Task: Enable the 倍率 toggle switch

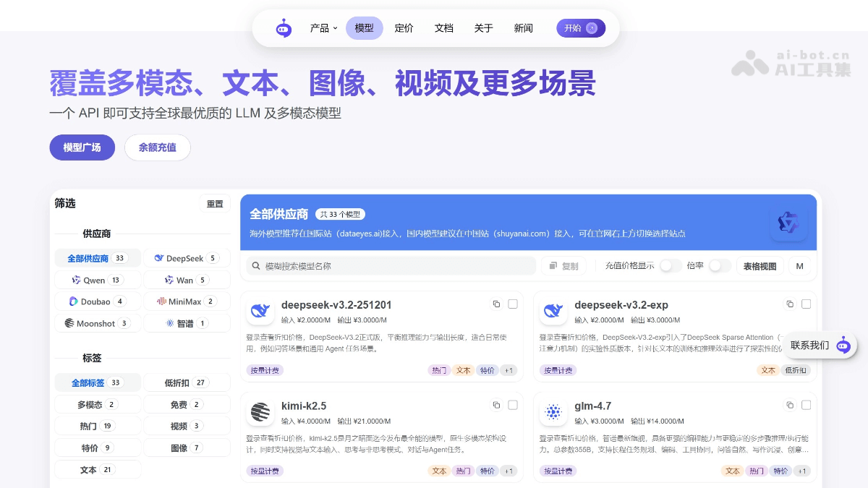Action: (719, 266)
